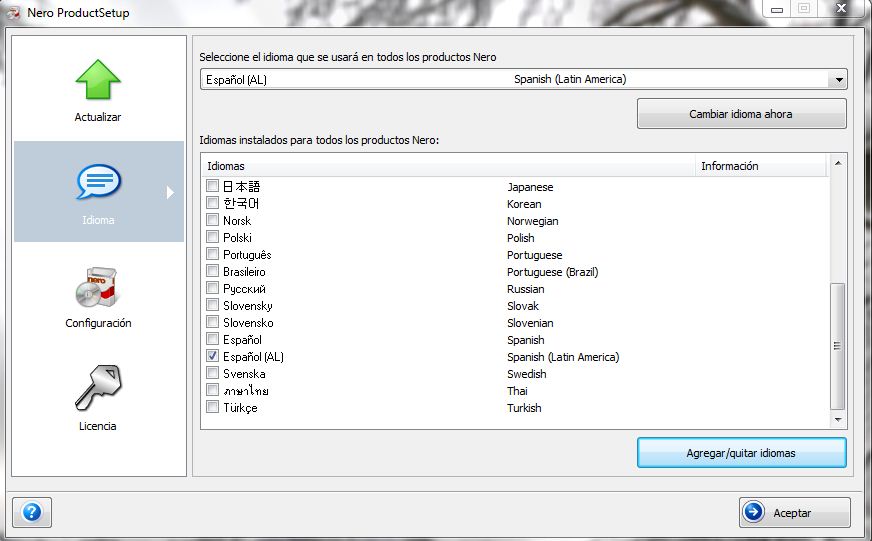Open Configuración via the Nero box icon
Viewport: 872px width, 541px height.
[x=96, y=287]
